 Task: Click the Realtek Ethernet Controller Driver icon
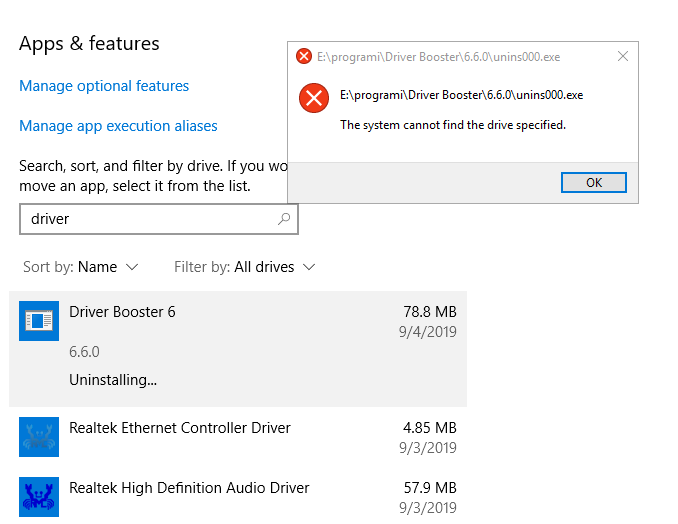click(x=39, y=437)
